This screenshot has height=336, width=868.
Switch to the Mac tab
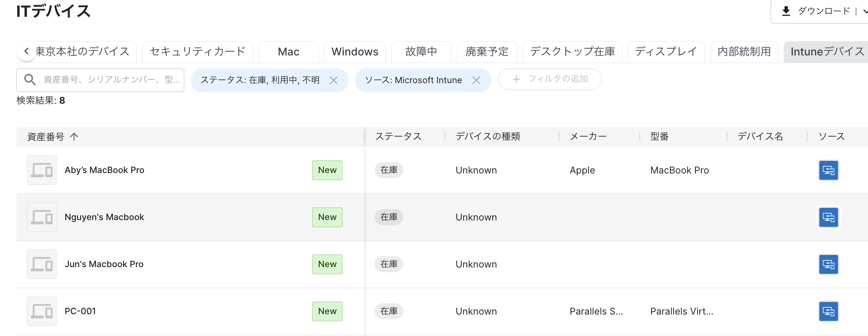click(x=288, y=52)
